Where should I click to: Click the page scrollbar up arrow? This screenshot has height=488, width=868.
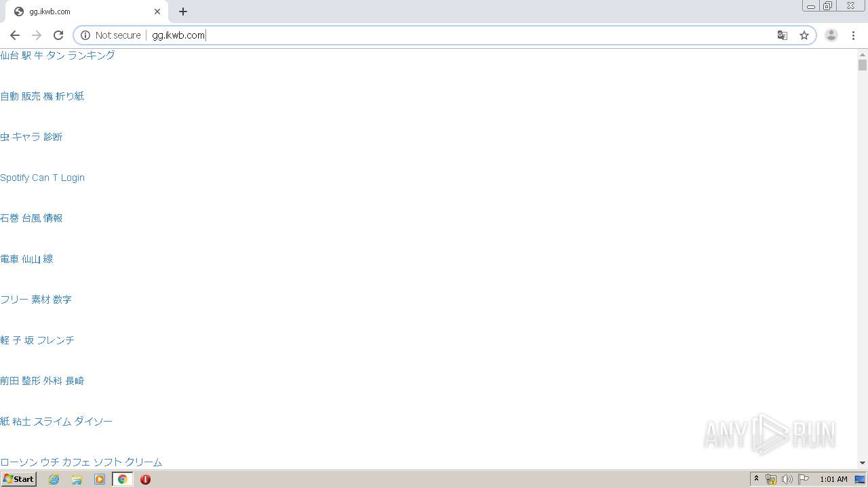863,54
